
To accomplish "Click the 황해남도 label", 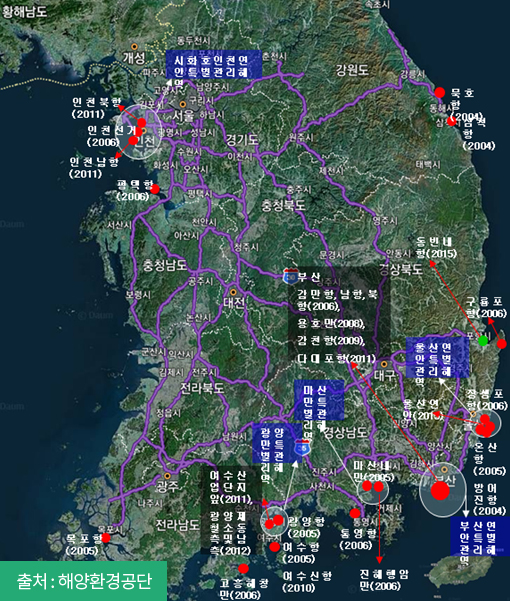I will [24, 11].
